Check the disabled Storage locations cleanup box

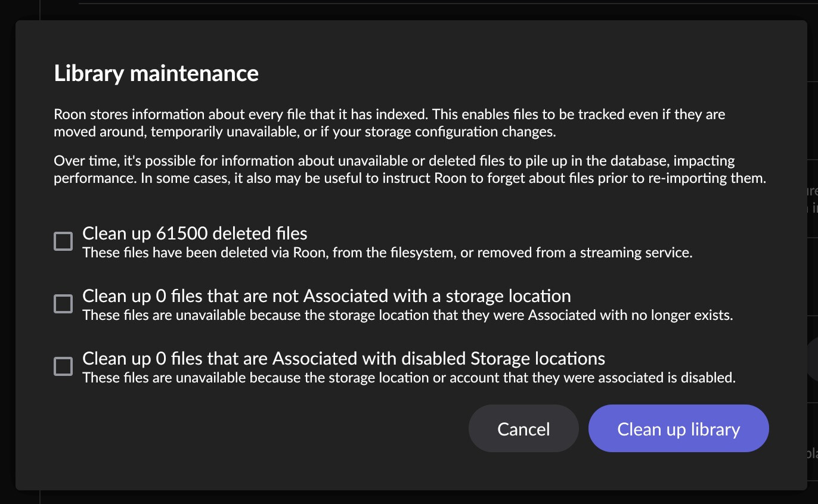63,366
